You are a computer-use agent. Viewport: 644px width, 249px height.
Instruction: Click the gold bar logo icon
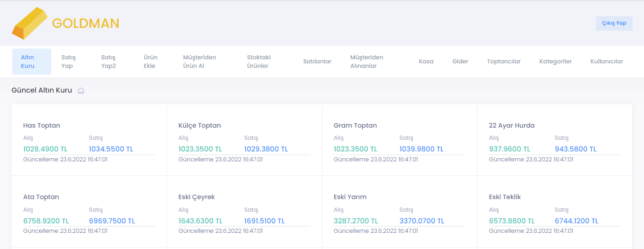30,23
